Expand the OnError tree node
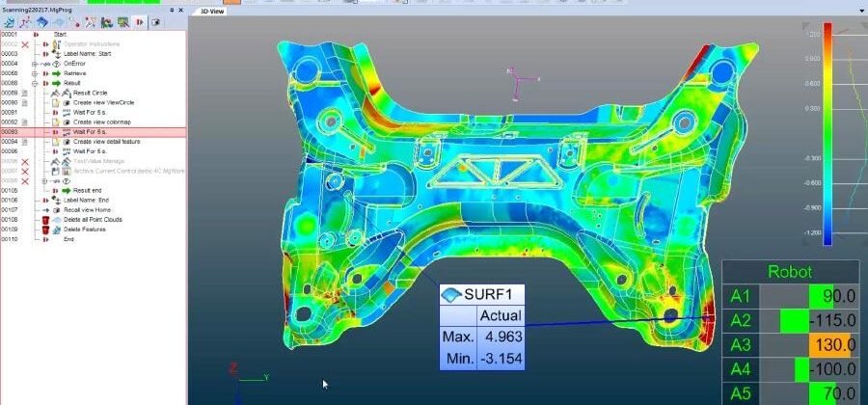 click(x=35, y=64)
